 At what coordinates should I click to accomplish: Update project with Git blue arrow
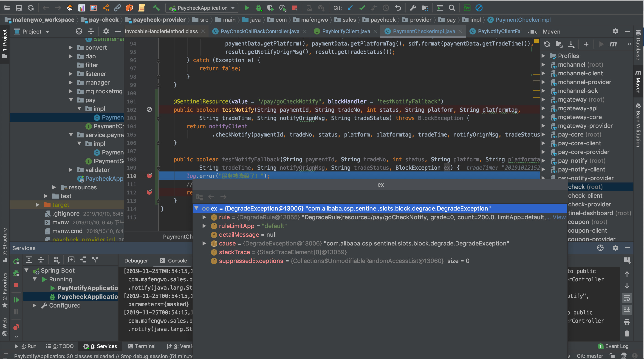coord(350,8)
